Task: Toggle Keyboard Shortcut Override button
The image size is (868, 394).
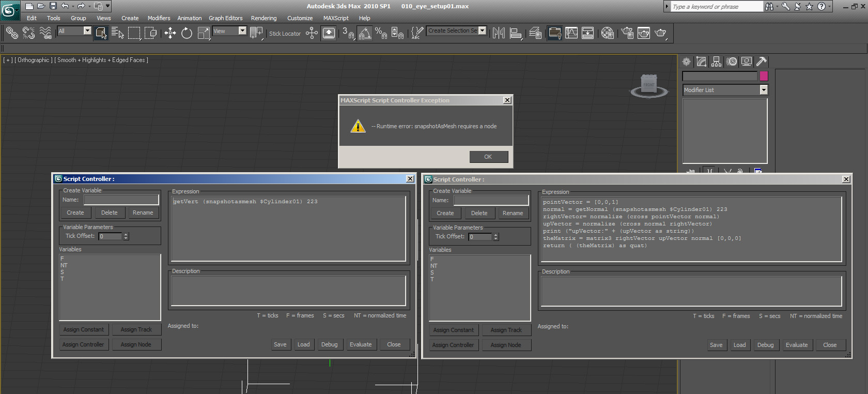Action: [x=329, y=33]
